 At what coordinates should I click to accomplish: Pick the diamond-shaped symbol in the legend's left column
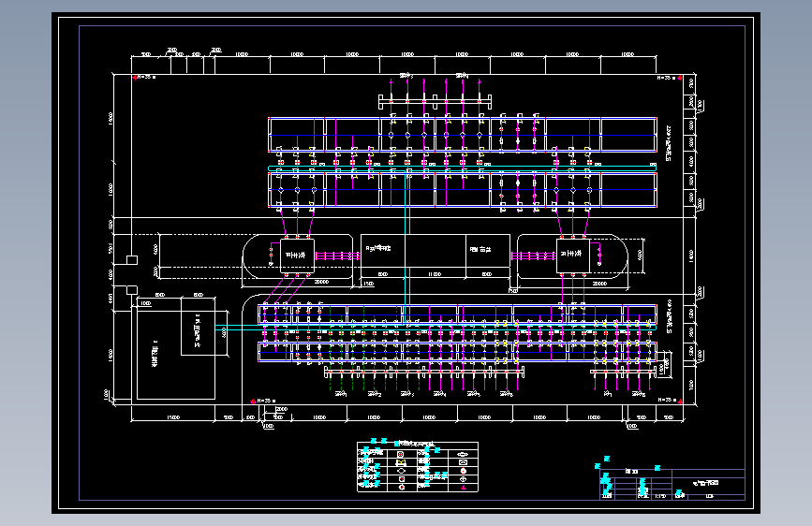(401, 471)
